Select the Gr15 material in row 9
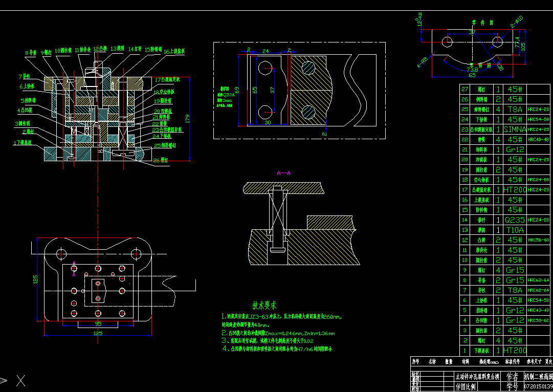The width and height of the screenshot is (553, 392). [515, 270]
